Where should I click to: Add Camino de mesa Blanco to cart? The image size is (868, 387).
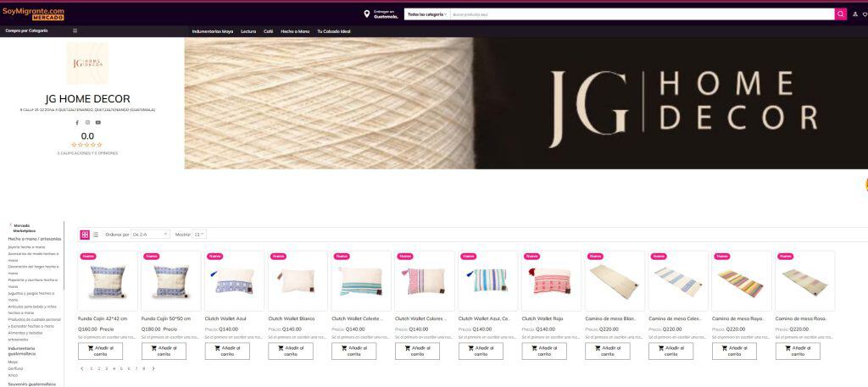pos(607,351)
